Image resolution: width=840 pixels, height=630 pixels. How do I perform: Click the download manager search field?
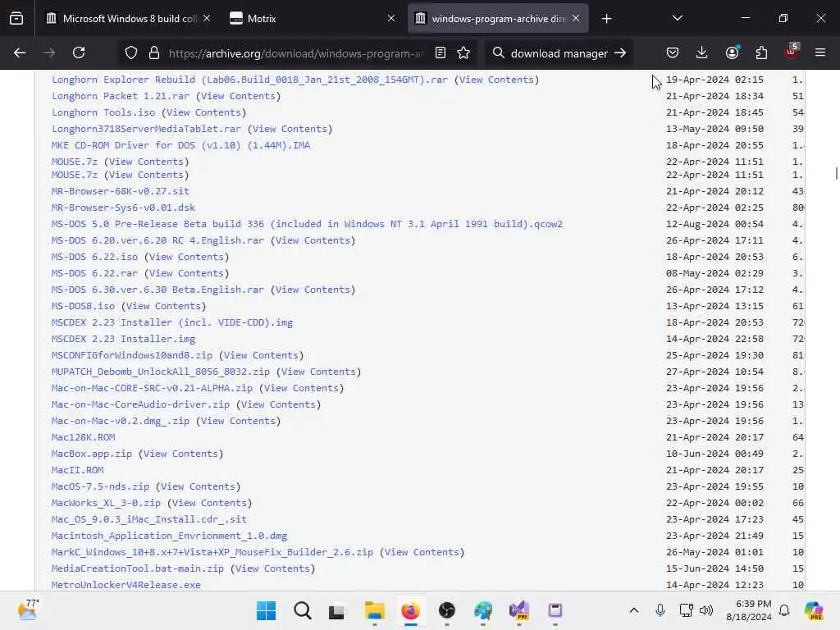pyautogui.click(x=559, y=53)
